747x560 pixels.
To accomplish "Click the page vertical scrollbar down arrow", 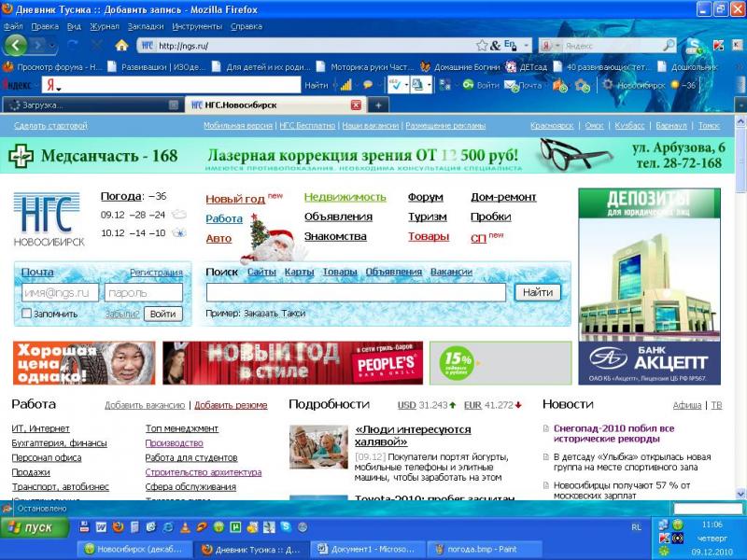I will pos(740,494).
